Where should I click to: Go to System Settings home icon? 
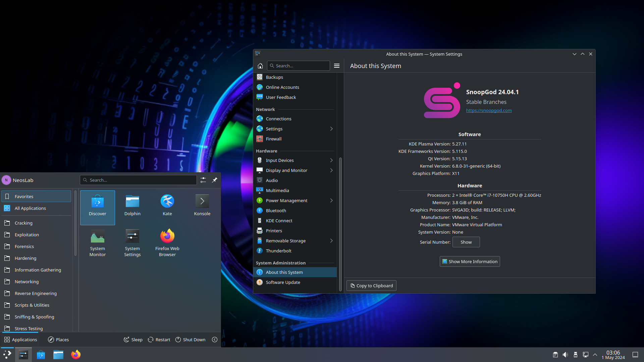(x=260, y=66)
